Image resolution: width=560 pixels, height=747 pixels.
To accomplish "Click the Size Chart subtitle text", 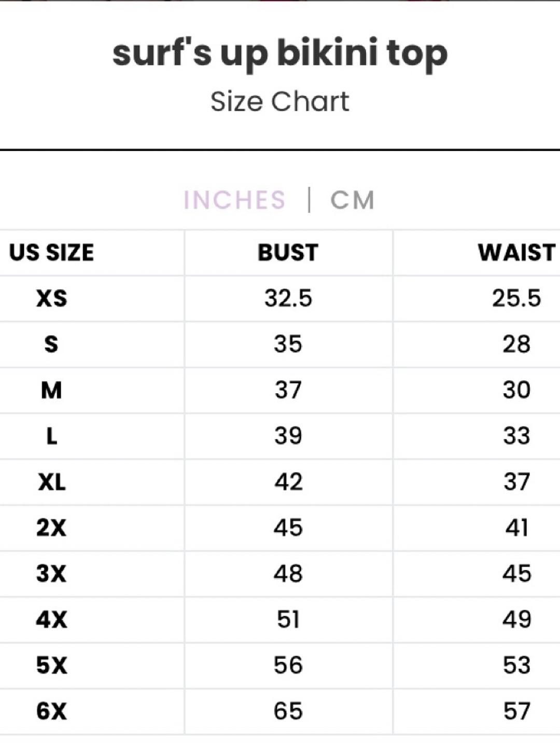I will (280, 101).
